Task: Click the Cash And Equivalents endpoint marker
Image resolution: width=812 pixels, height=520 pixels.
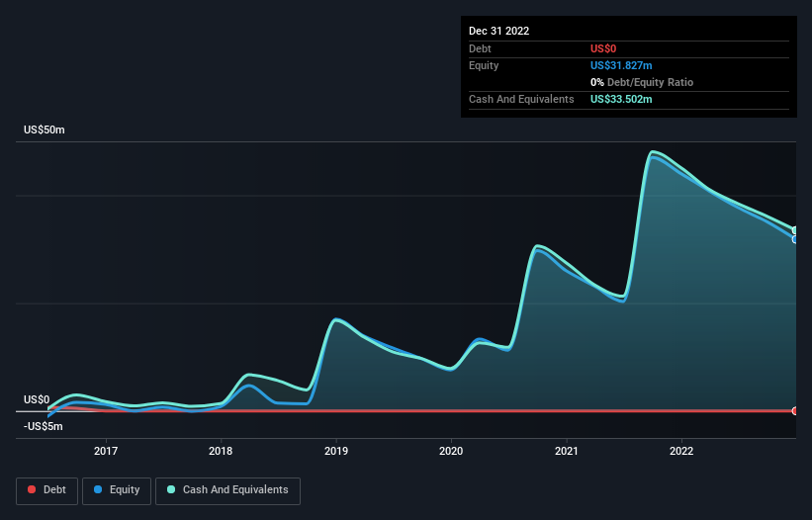Action: point(795,230)
